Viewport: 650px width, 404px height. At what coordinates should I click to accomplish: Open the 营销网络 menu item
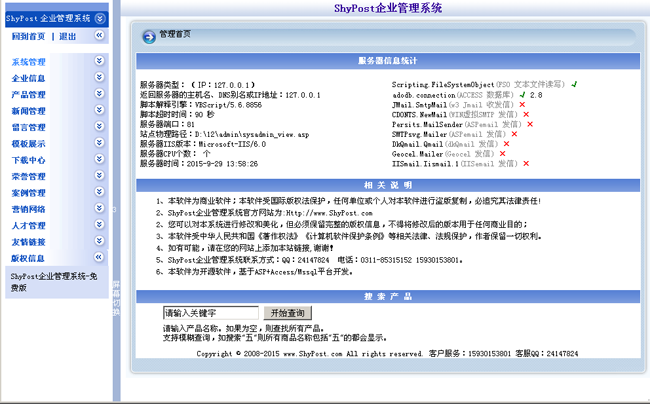pyautogui.click(x=29, y=209)
